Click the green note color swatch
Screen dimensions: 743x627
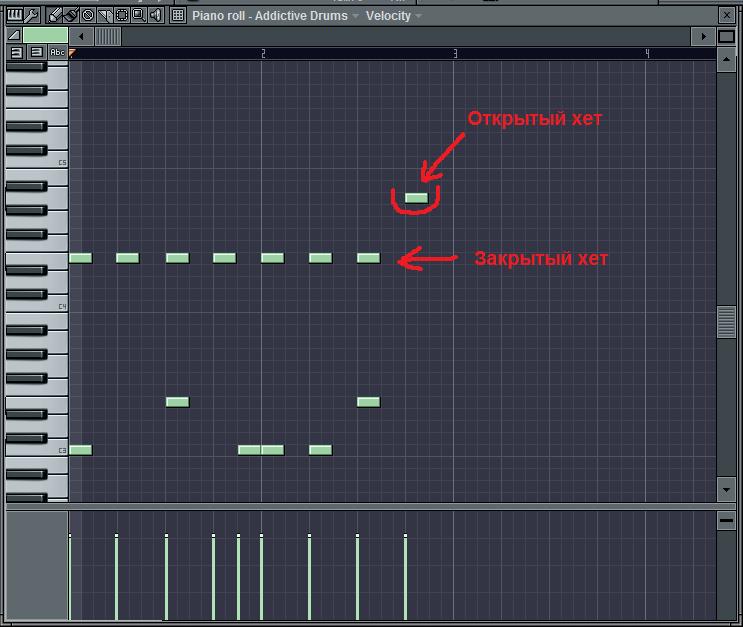(45, 35)
